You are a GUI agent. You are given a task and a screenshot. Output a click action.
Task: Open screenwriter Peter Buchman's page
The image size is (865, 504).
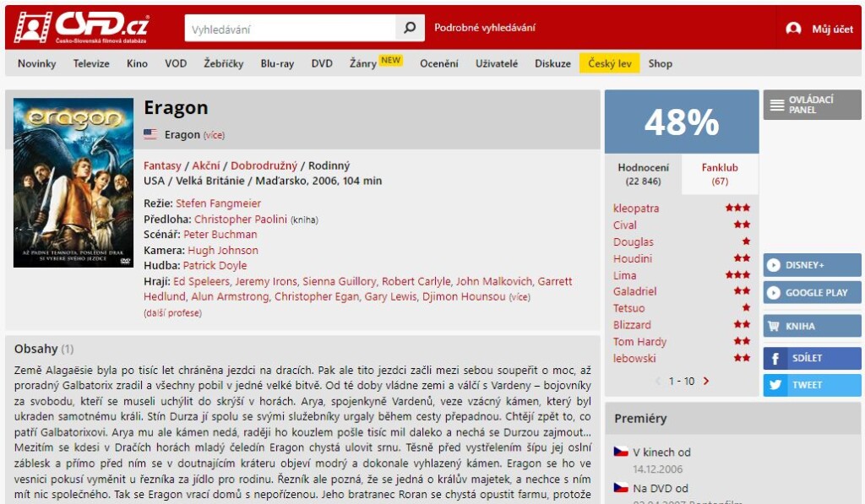point(220,235)
